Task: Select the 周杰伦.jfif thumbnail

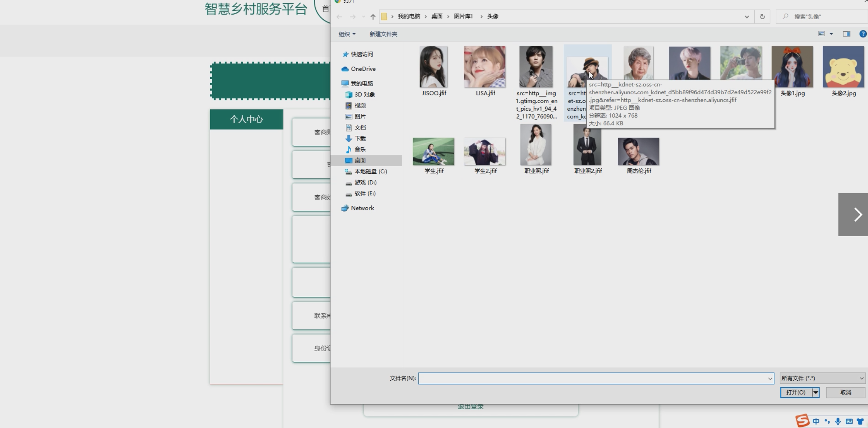Action: [638, 152]
